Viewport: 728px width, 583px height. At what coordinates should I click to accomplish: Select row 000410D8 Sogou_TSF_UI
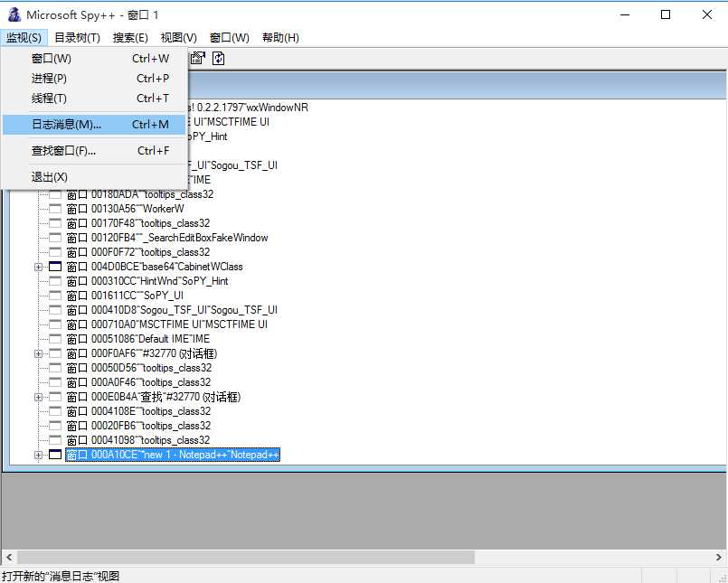coord(172,310)
